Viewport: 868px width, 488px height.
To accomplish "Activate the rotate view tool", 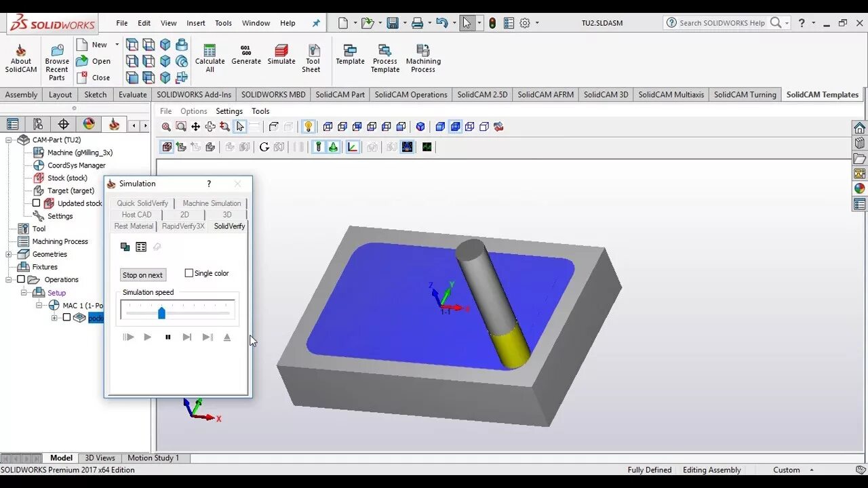I will [x=210, y=127].
